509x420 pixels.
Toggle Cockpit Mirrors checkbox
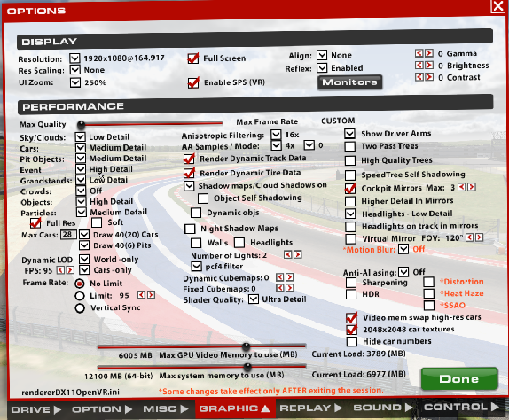pyautogui.click(x=350, y=189)
